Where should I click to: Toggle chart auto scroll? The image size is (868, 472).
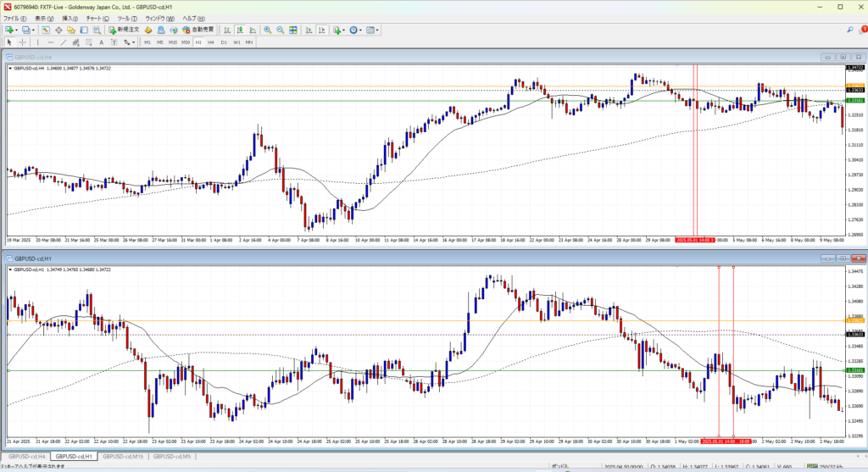(x=308, y=30)
